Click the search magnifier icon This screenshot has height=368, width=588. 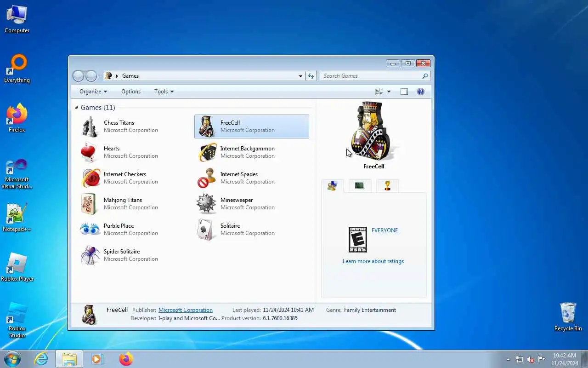click(x=425, y=76)
